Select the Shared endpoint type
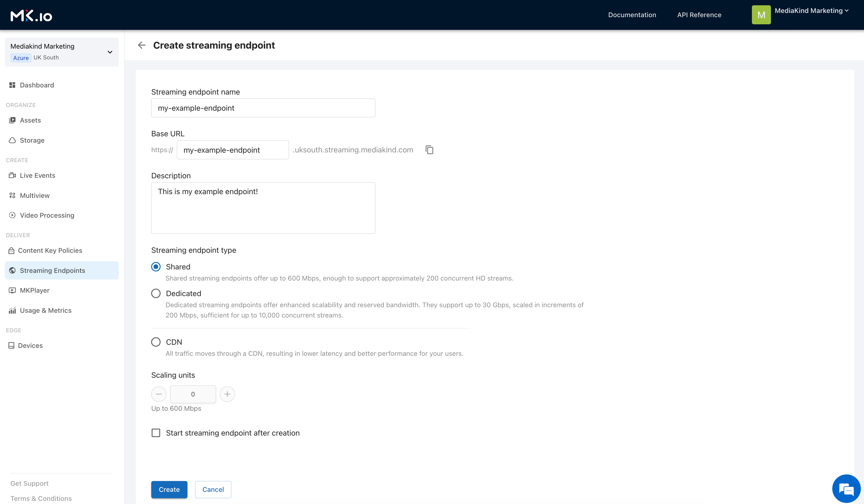864x504 pixels. tap(156, 267)
